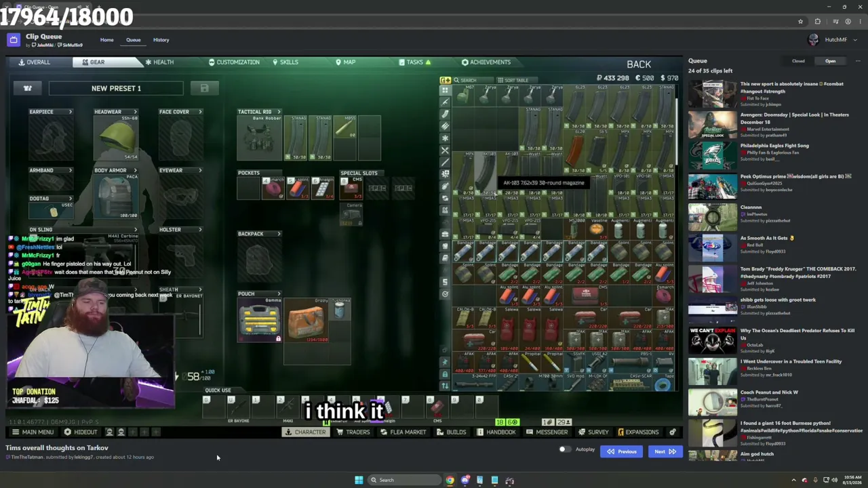
Task: Open MESSENGER in game bottom bar
Action: [x=547, y=432]
